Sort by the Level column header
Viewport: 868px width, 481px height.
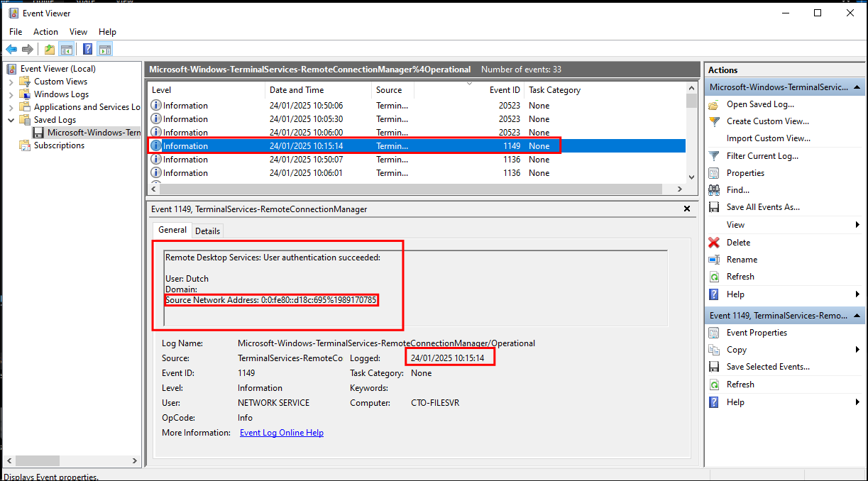click(x=207, y=90)
